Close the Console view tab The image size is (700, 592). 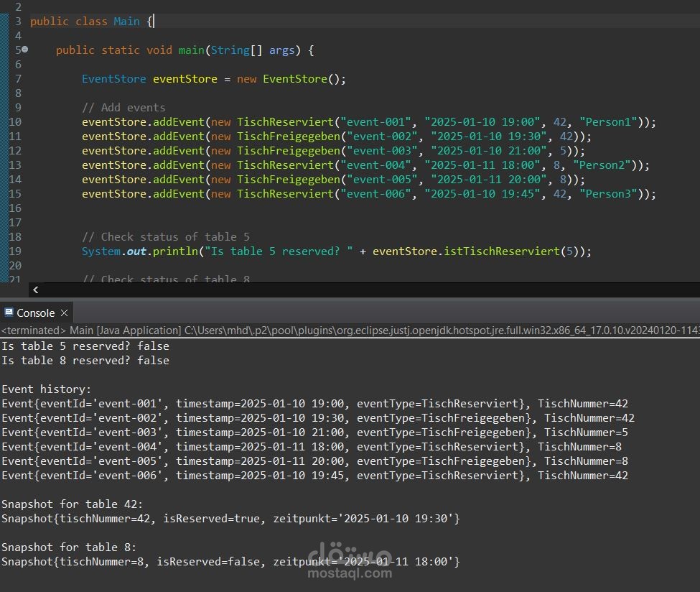tap(65, 313)
